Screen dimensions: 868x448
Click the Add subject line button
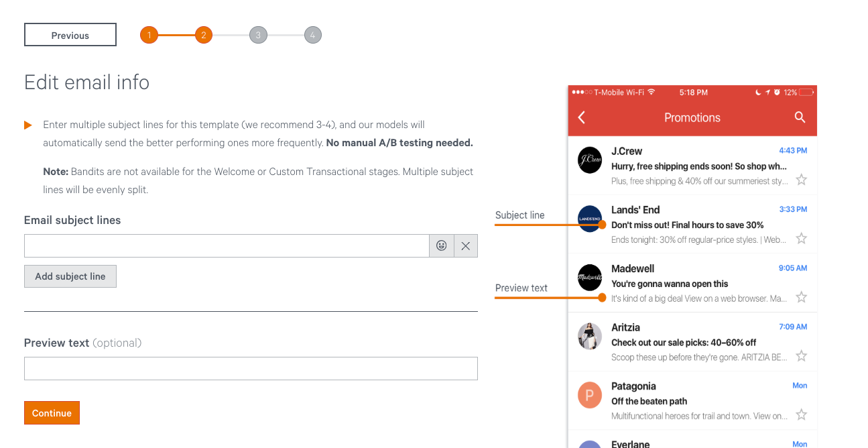coord(70,276)
